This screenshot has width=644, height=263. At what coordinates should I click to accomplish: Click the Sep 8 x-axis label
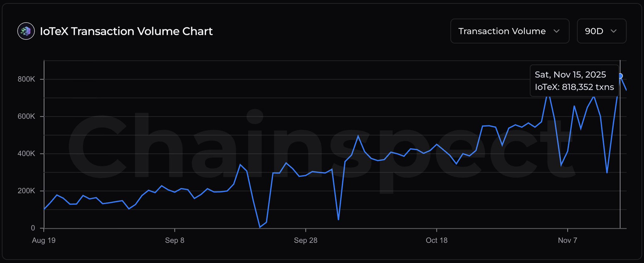[175, 240]
